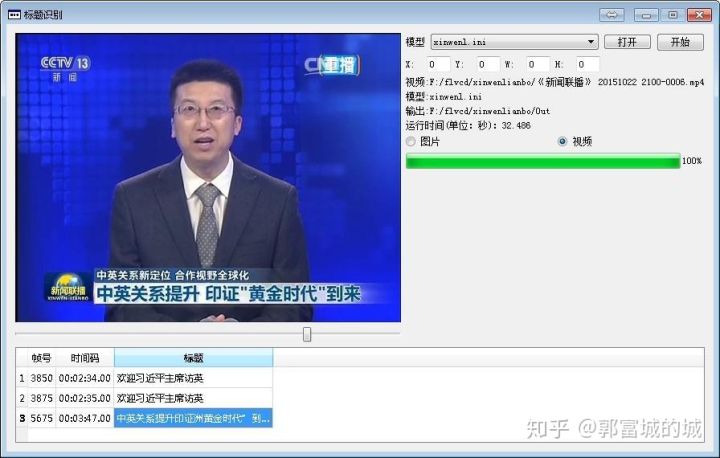This screenshot has width=720, height=458.
Task: Click the W width input field
Action: pos(537,64)
